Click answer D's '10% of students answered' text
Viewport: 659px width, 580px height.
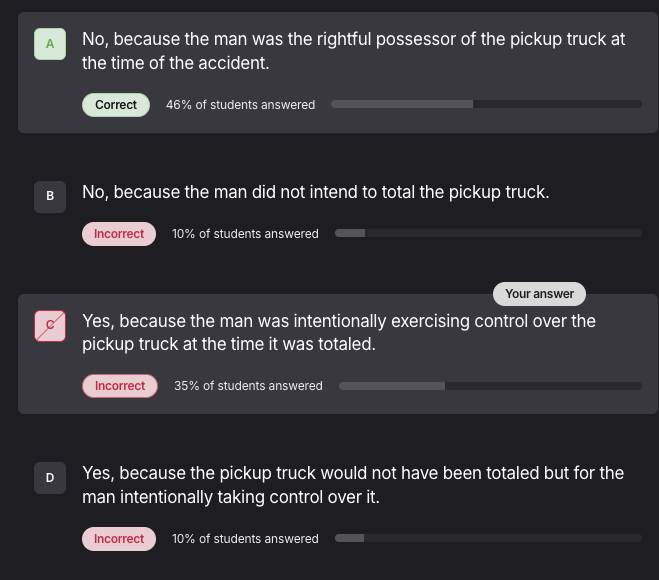click(245, 539)
